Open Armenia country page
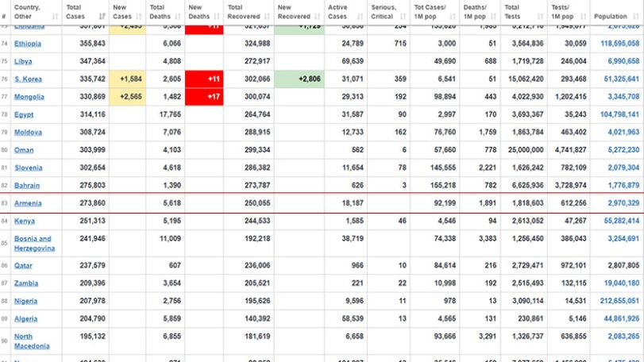Viewport: 644px width, 362px height. tap(28, 203)
